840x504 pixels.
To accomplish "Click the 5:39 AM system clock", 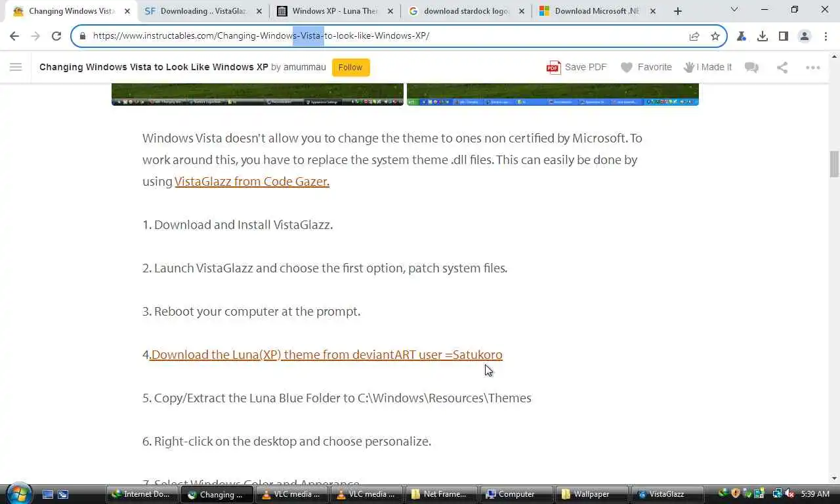I will click(815, 494).
